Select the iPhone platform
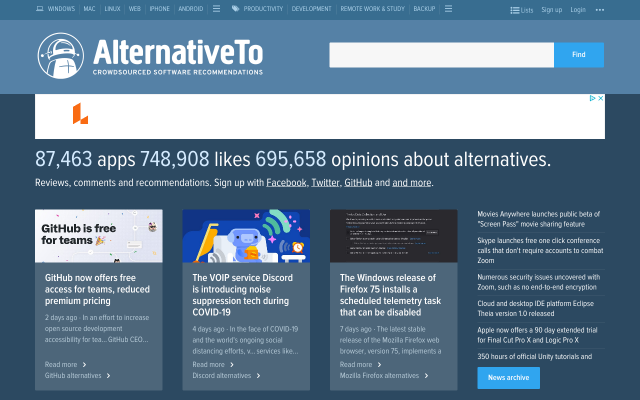This screenshot has height=400, width=640. click(159, 9)
